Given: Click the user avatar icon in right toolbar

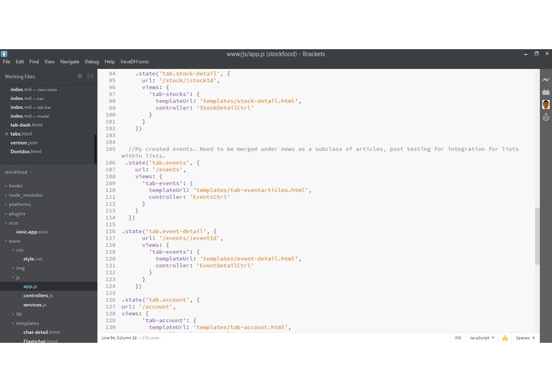Looking at the screenshot, I should (x=546, y=104).
